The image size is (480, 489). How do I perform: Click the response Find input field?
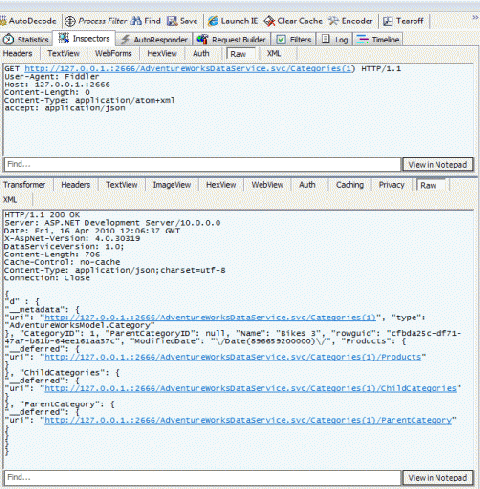[x=202, y=478]
